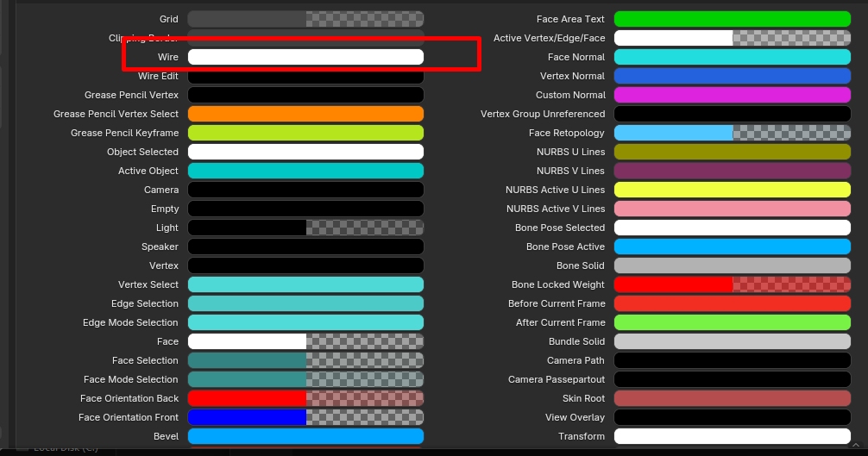Image resolution: width=868 pixels, height=456 pixels.
Task: Change the Face Selection color
Action: pyautogui.click(x=305, y=360)
